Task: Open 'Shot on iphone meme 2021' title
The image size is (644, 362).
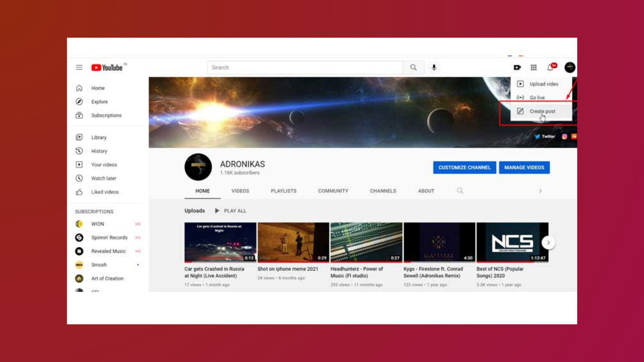Action: coord(288,269)
